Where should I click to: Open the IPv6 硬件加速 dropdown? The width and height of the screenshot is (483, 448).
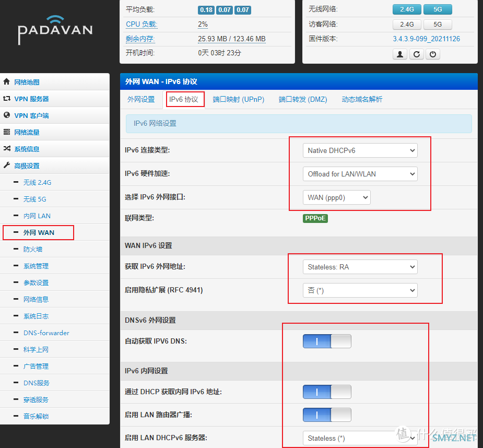(x=360, y=174)
